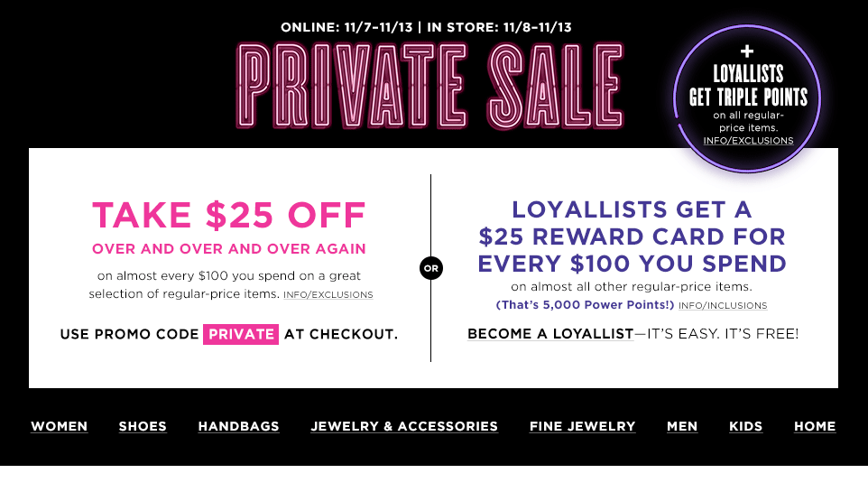Visit the Men category
Viewport: 868px width, 501px height.
point(682,426)
